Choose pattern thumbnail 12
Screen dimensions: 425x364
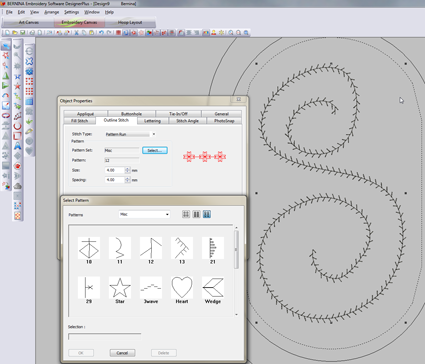[x=151, y=248]
